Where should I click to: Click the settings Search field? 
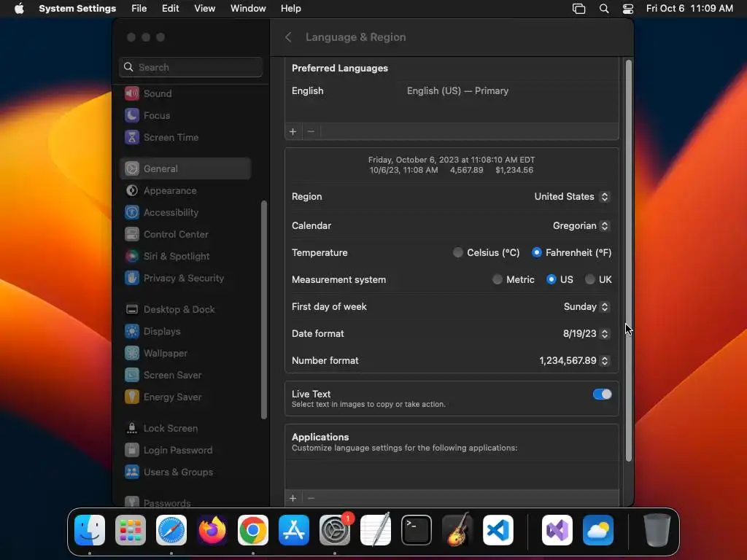190,67
